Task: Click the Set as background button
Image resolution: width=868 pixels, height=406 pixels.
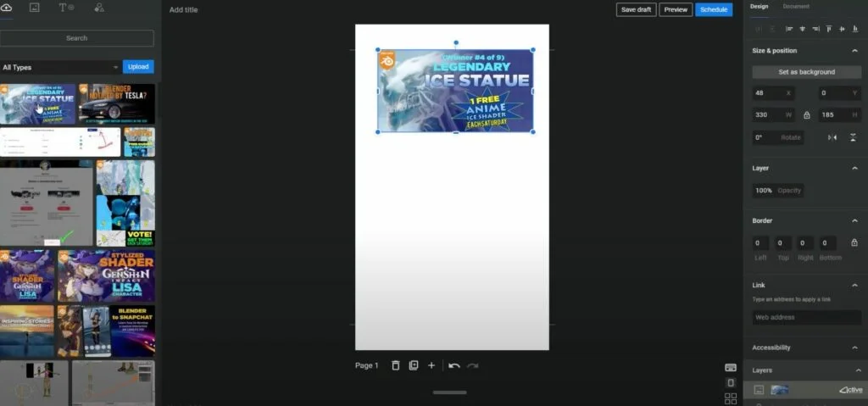Action: coord(806,72)
